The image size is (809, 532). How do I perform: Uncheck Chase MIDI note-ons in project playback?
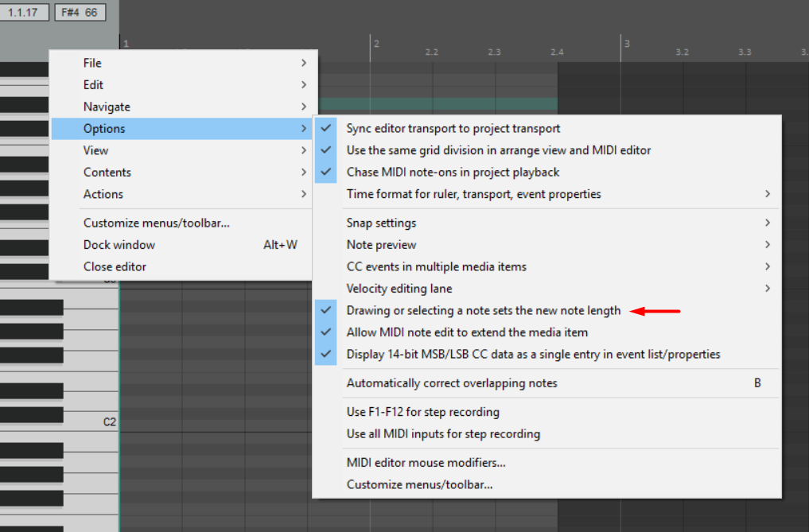point(453,172)
